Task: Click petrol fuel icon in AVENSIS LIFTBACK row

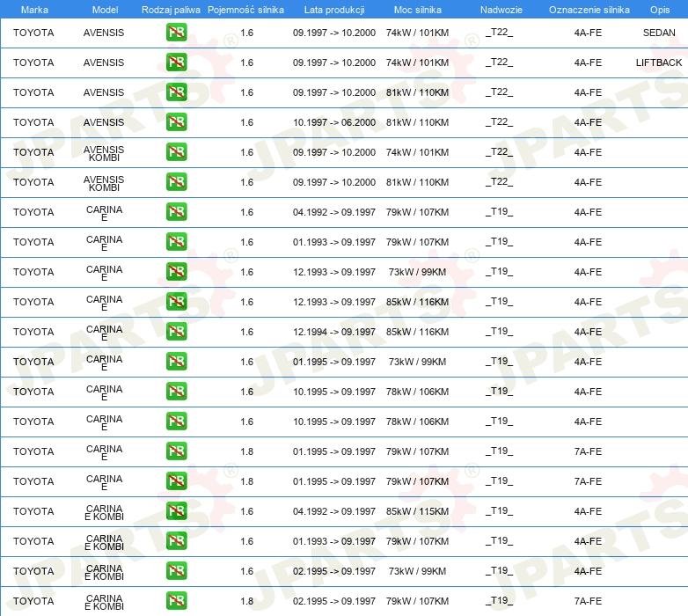Action: point(176,62)
